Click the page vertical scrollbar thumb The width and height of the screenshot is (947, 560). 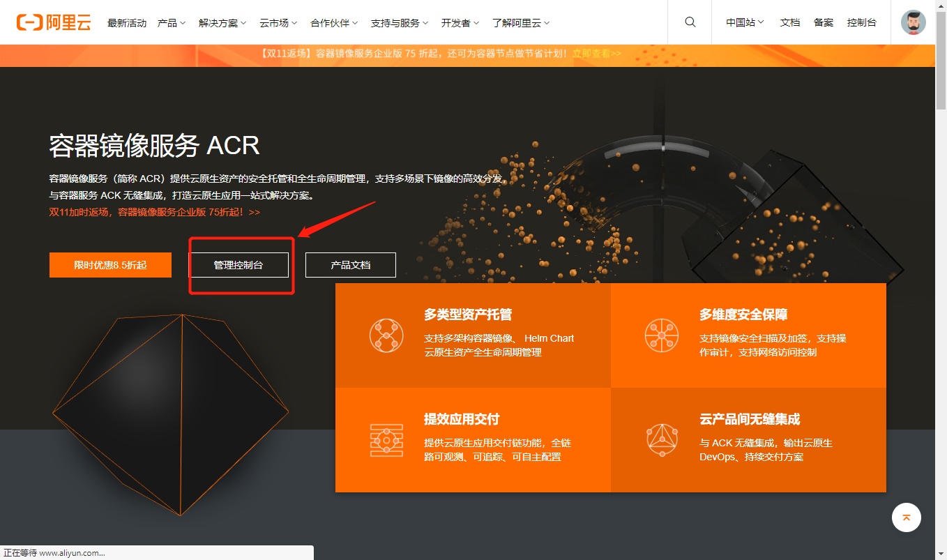[941, 61]
